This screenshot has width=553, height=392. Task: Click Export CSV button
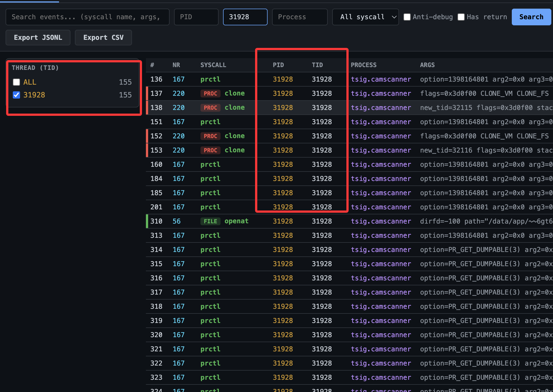pos(103,38)
